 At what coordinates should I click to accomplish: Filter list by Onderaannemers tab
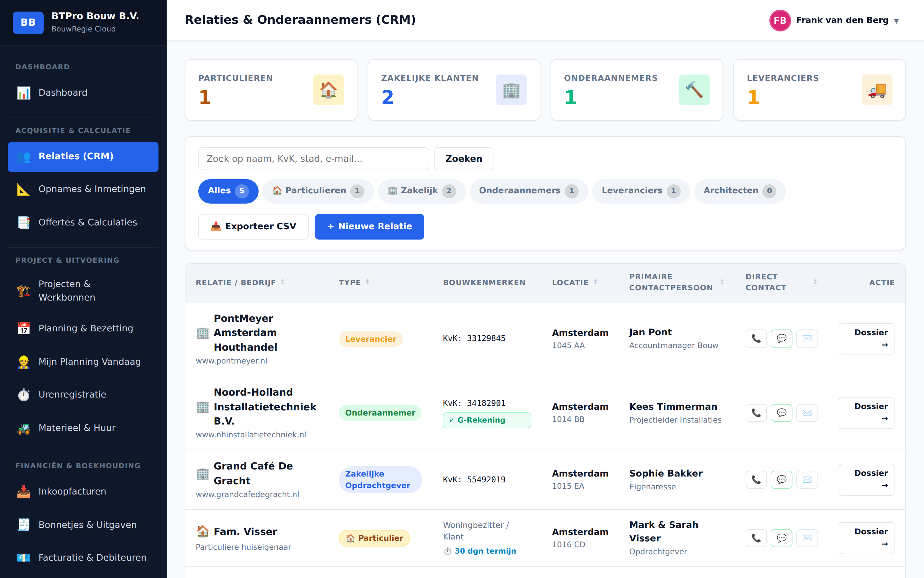coord(528,191)
